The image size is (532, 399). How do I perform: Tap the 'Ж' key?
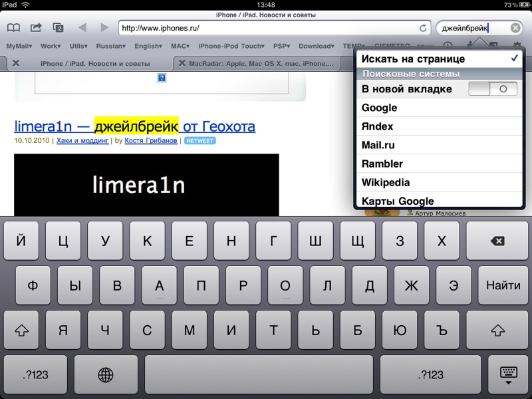coord(412,285)
